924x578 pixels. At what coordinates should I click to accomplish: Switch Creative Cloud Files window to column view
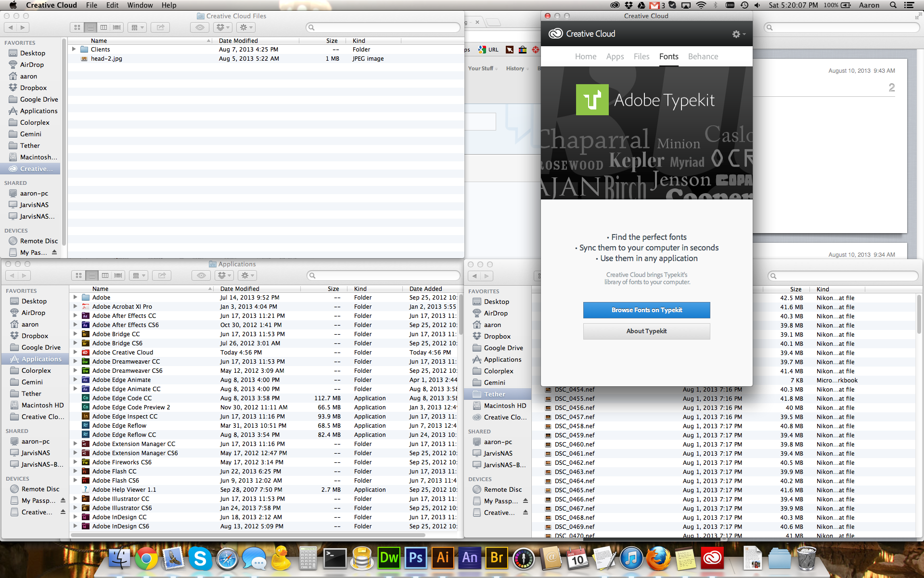(x=103, y=27)
